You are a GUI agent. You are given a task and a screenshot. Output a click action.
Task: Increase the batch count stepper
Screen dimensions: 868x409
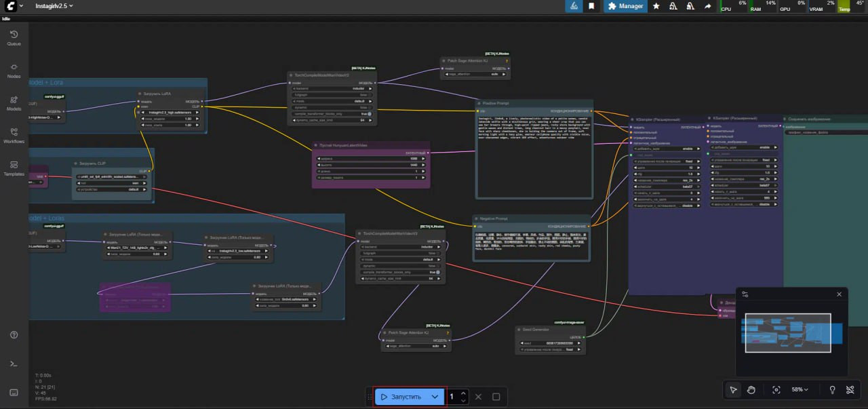pos(463,393)
